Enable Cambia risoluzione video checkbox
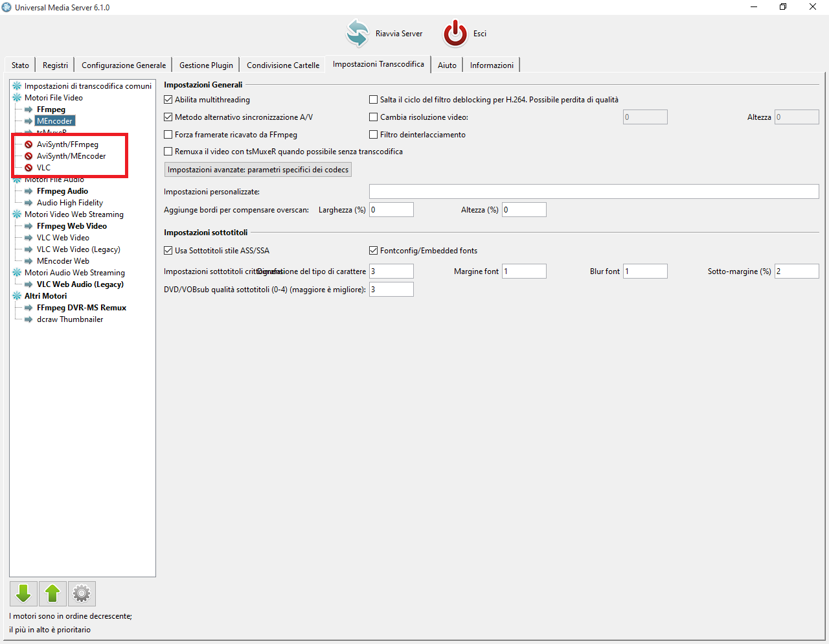Screen dimensions: 829x644 (x=374, y=117)
